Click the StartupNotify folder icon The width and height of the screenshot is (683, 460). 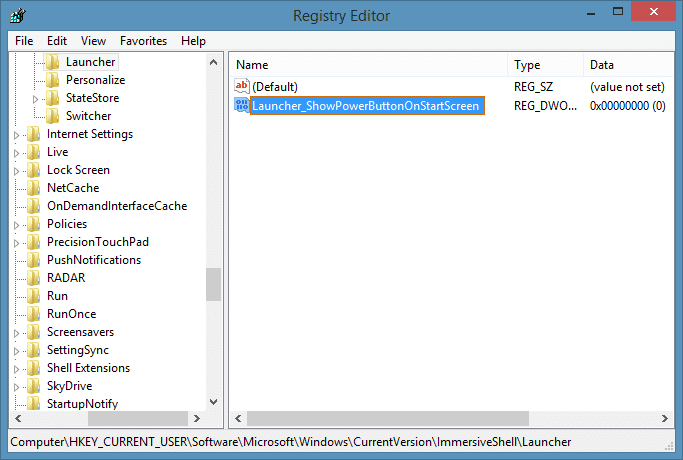(34, 404)
